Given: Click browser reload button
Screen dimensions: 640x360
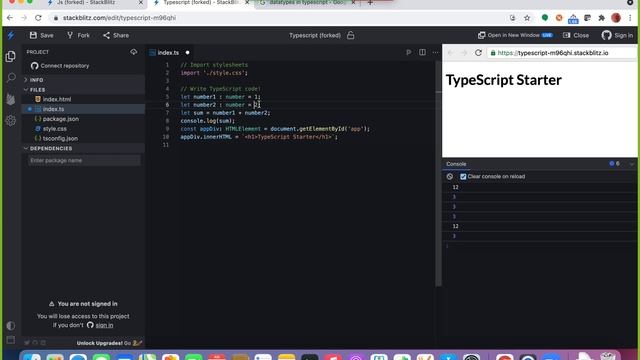Looking at the screenshot, I should pyautogui.click(x=38, y=18).
